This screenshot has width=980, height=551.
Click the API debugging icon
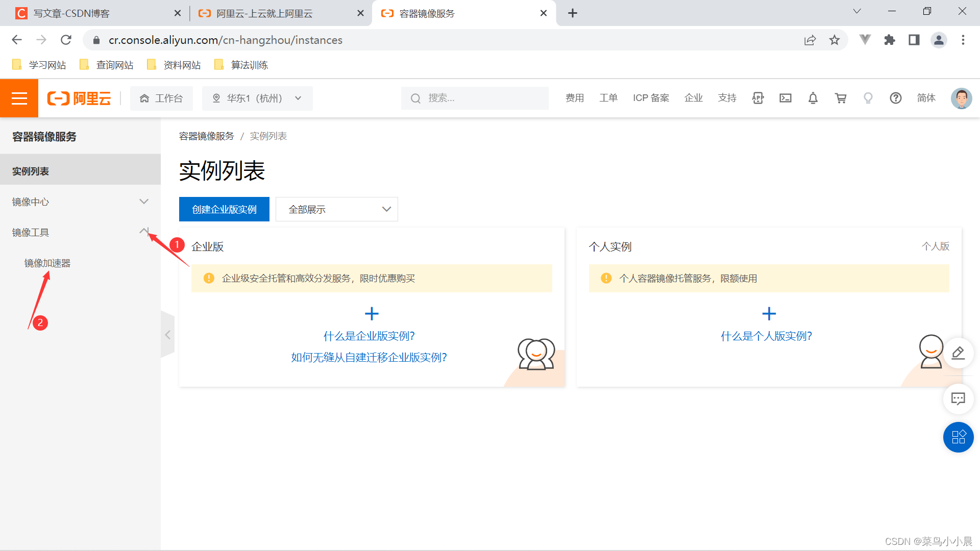click(758, 98)
